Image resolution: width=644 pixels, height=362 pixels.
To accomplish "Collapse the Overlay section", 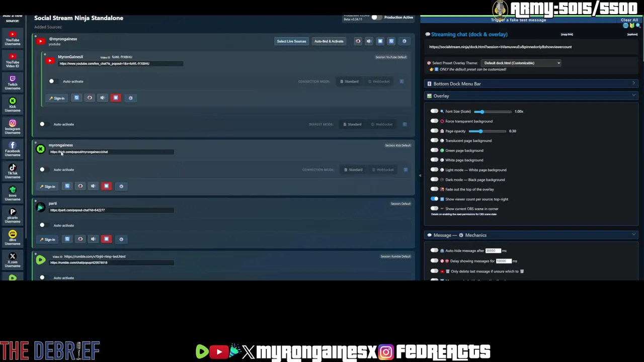I will pos(531,96).
